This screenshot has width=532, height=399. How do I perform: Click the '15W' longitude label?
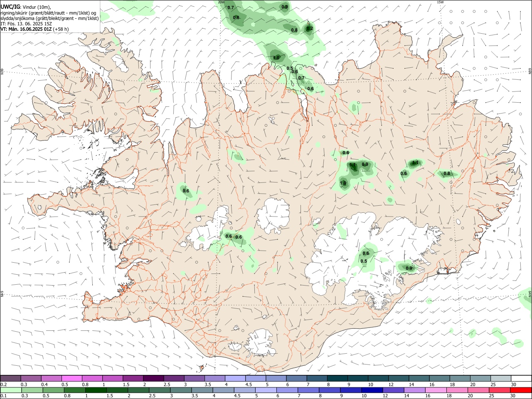pos(440,2)
